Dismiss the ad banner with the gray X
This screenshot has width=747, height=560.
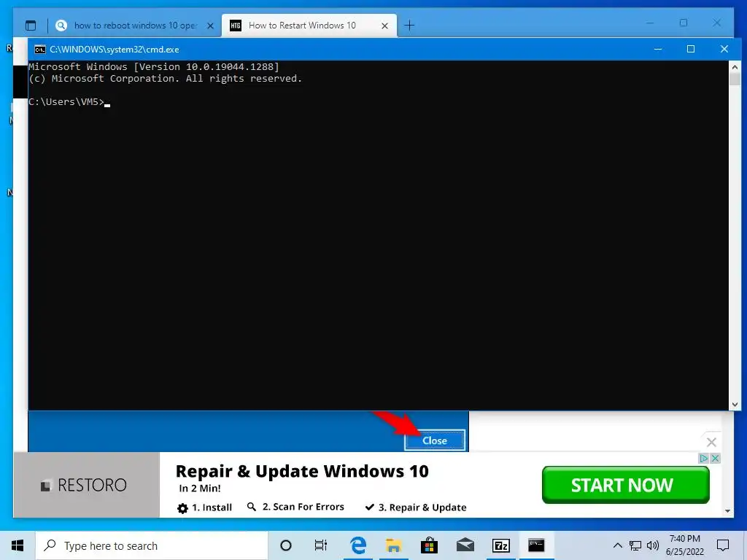pyautogui.click(x=711, y=443)
